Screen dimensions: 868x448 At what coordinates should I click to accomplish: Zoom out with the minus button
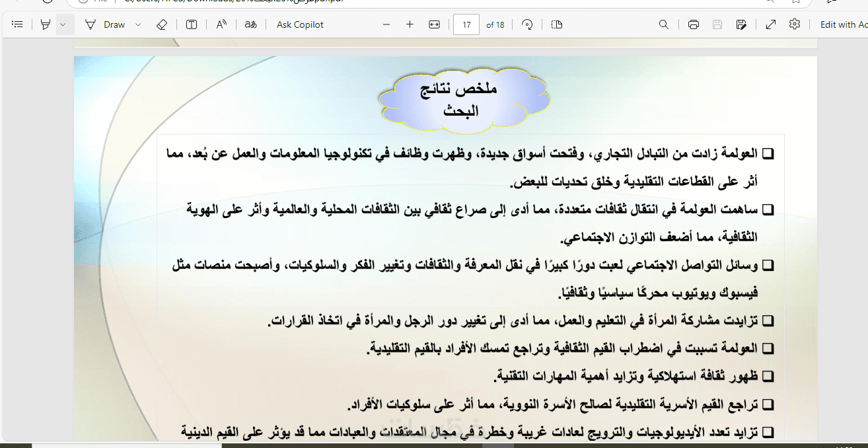(x=386, y=24)
